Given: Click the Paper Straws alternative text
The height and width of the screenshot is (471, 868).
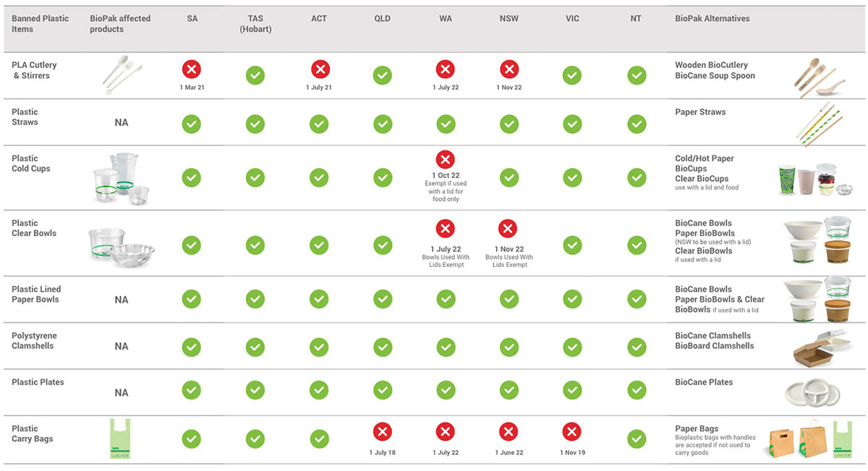Looking at the screenshot, I should [700, 112].
